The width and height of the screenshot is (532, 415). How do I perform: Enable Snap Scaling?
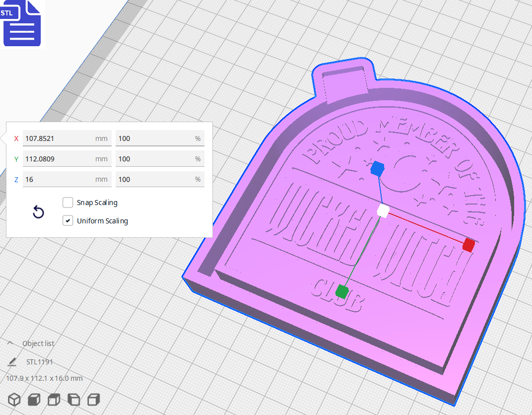(67, 203)
